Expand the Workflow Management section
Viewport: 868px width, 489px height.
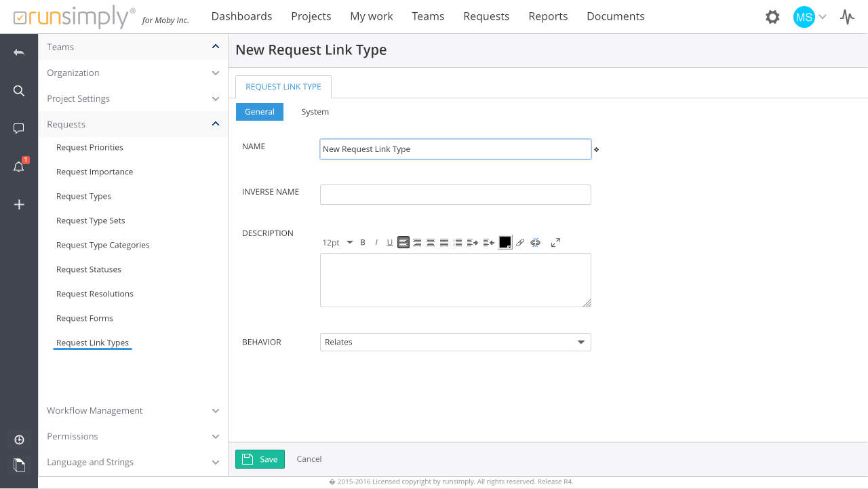[133, 411]
